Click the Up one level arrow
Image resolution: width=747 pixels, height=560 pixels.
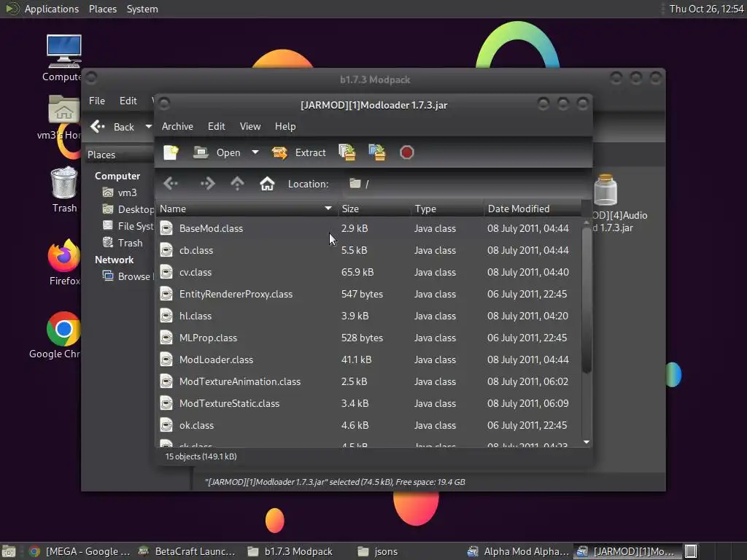[x=237, y=183]
